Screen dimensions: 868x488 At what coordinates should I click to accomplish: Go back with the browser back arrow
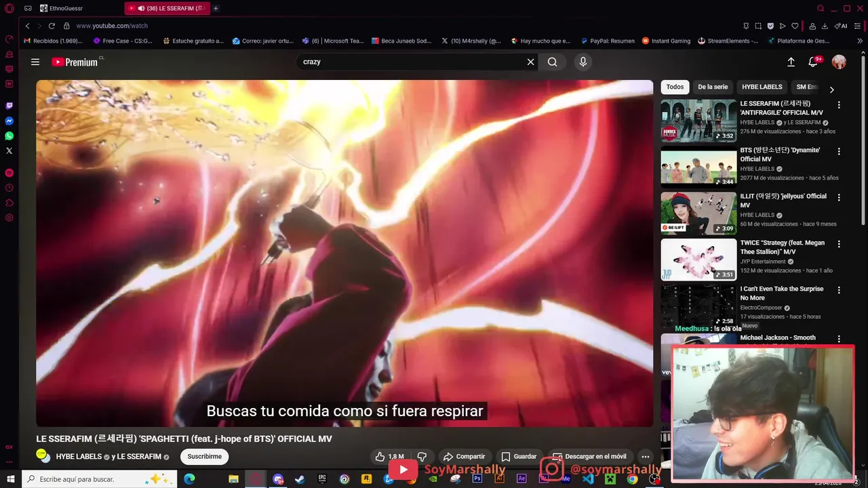[x=27, y=26]
